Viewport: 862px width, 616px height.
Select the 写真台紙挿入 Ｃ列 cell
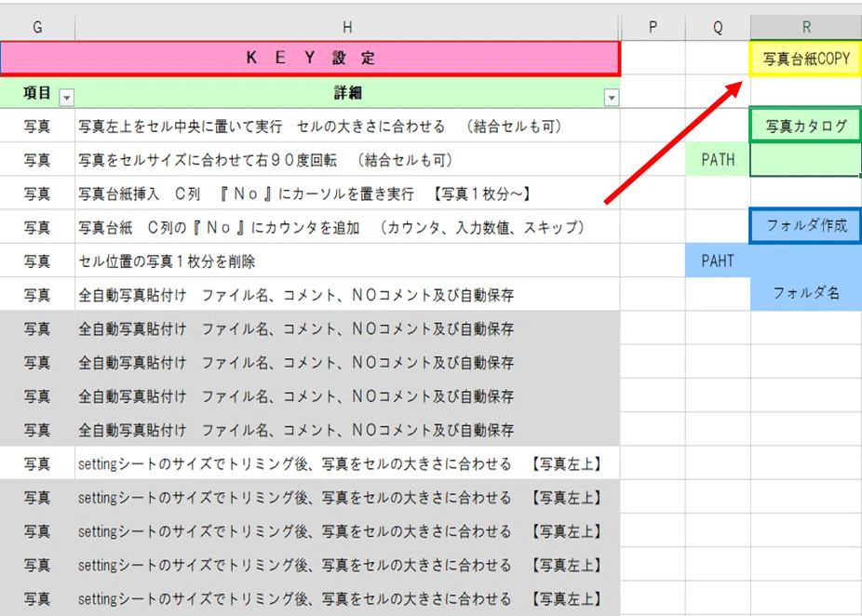(347, 194)
